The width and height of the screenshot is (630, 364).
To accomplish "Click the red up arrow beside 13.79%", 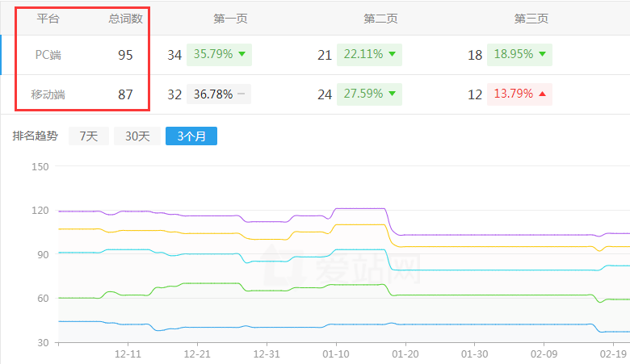I will click(x=542, y=94).
